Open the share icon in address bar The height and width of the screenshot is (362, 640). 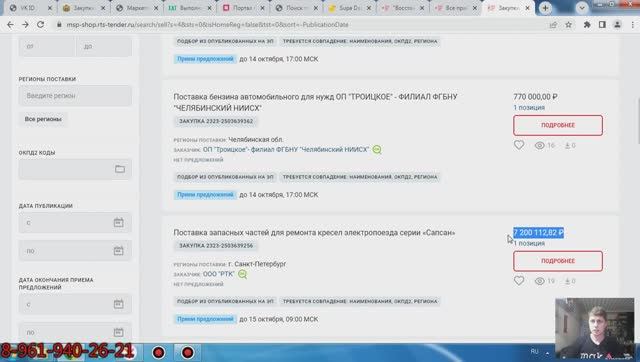coord(553,25)
